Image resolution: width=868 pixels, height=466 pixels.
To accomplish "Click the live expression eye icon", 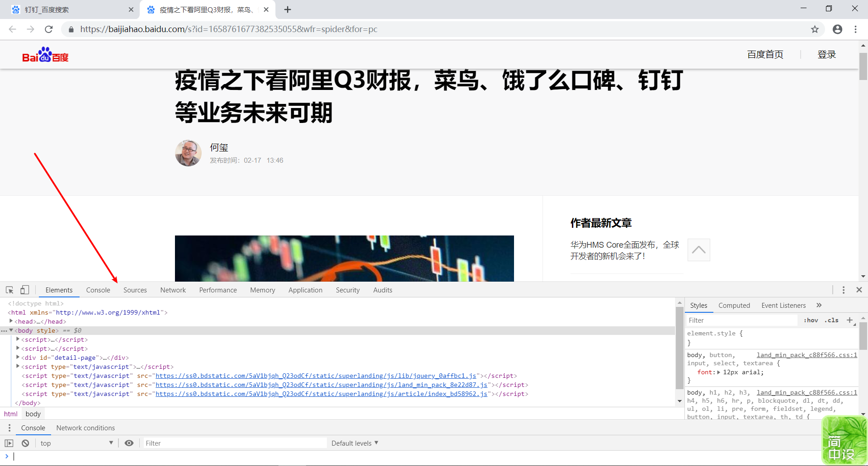I will point(129,443).
